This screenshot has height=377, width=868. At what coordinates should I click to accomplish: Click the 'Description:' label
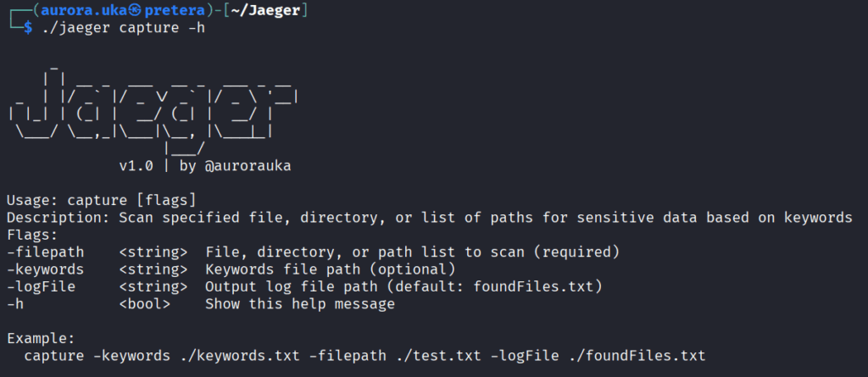click(x=58, y=218)
